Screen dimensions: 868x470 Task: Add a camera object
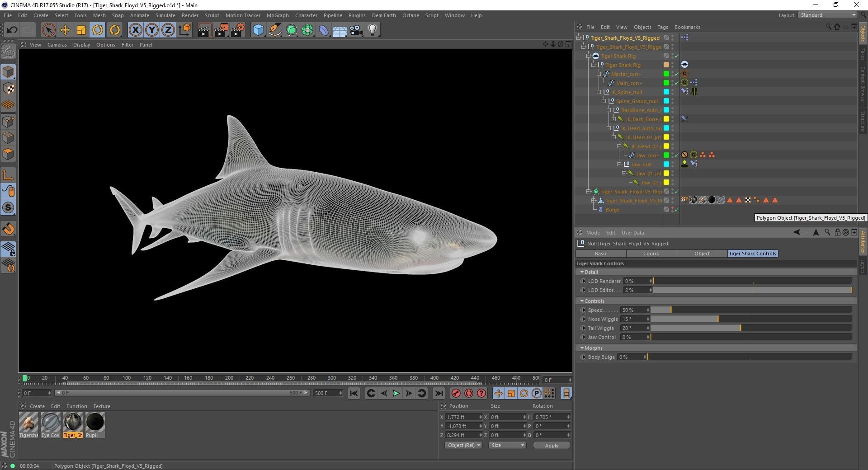click(x=356, y=30)
